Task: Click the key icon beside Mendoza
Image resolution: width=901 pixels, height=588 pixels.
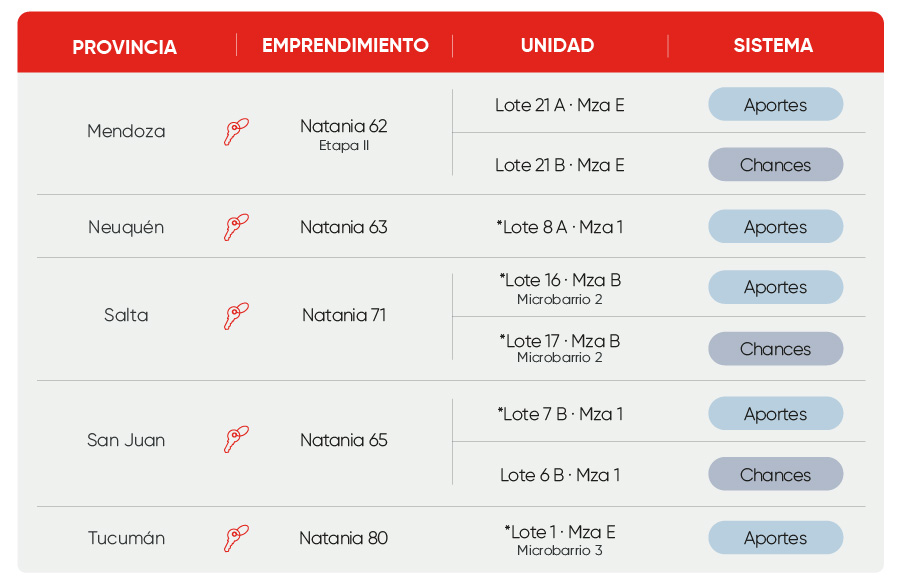Action: click(236, 132)
